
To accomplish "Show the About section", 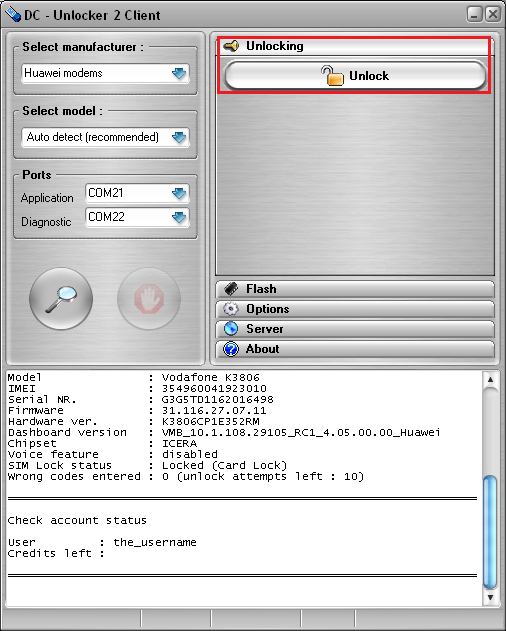I will click(x=355, y=349).
